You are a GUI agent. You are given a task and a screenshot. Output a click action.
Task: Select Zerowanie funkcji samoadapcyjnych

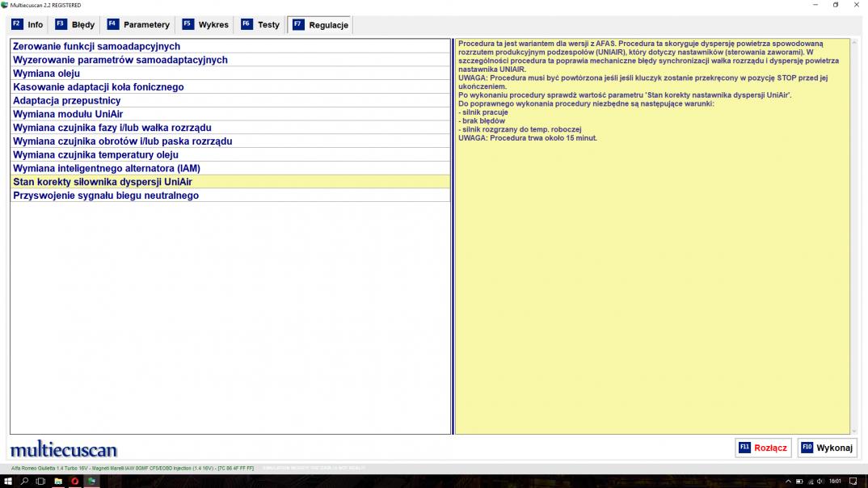point(230,47)
